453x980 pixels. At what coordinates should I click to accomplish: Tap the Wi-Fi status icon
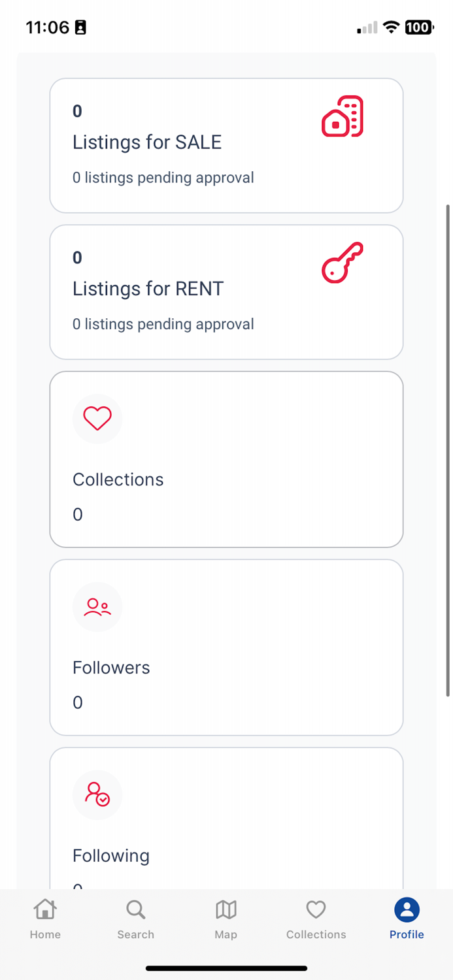pos(391,27)
